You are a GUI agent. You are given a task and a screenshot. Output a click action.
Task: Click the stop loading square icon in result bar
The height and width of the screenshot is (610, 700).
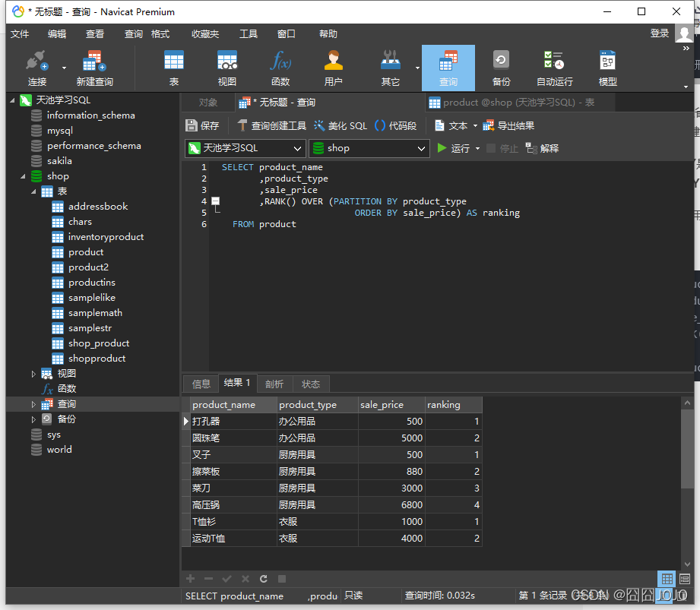point(282,579)
